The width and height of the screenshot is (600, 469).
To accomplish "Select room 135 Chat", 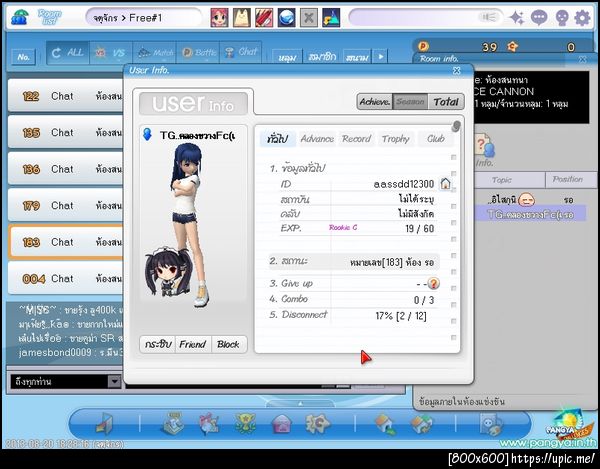I will coord(66,132).
